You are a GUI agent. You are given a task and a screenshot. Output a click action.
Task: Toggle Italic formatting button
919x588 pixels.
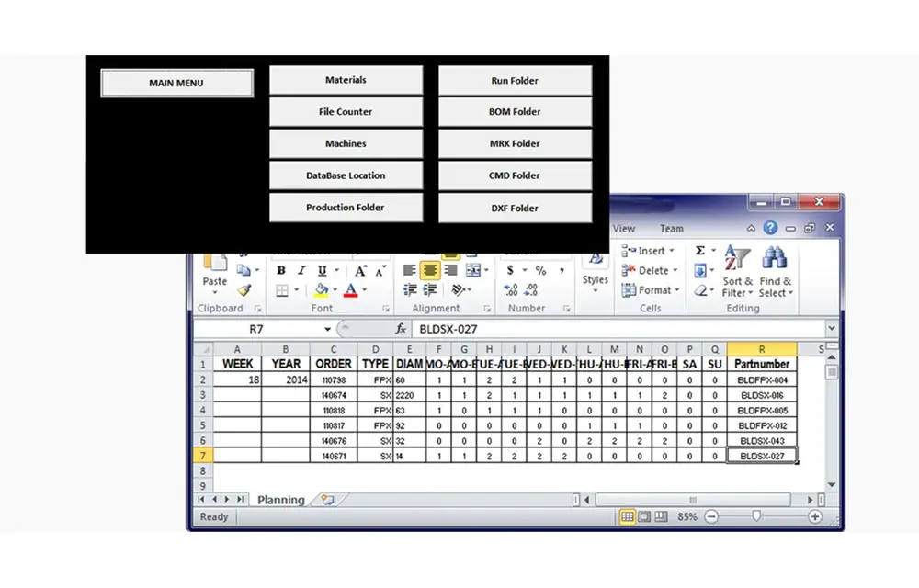[x=301, y=271]
